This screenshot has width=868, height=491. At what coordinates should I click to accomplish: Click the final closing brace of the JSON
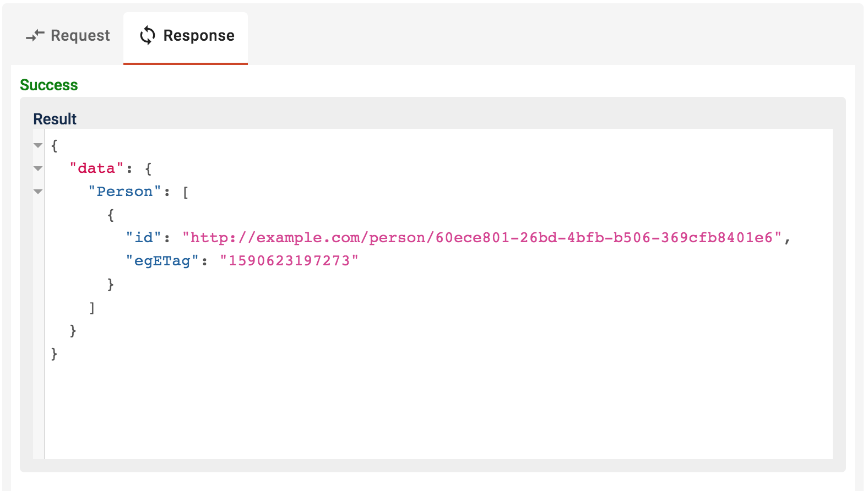(x=54, y=353)
